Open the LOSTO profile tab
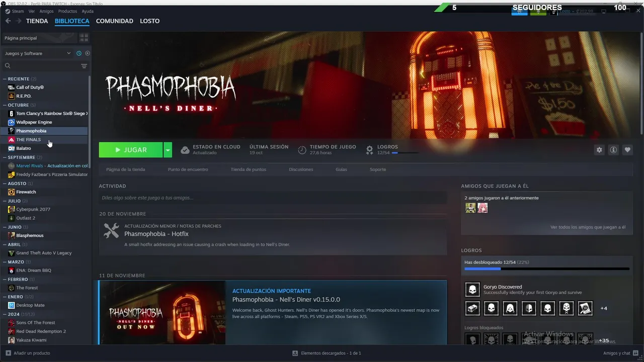The height and width of the screenshot is (362, 644). click(149, 21)
